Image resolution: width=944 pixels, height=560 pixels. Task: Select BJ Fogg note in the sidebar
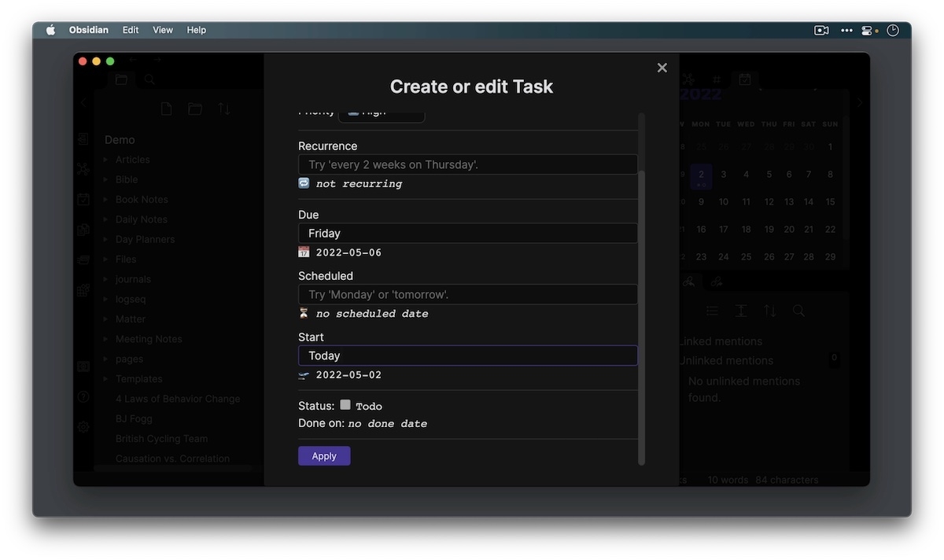point(133,418)
